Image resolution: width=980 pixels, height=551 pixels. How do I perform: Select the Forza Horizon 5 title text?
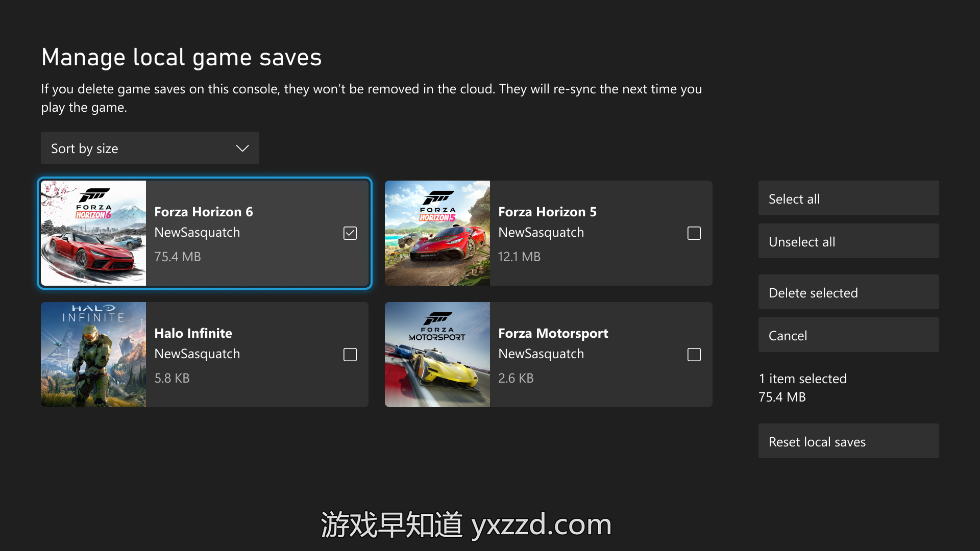click(x=547, y=212)
